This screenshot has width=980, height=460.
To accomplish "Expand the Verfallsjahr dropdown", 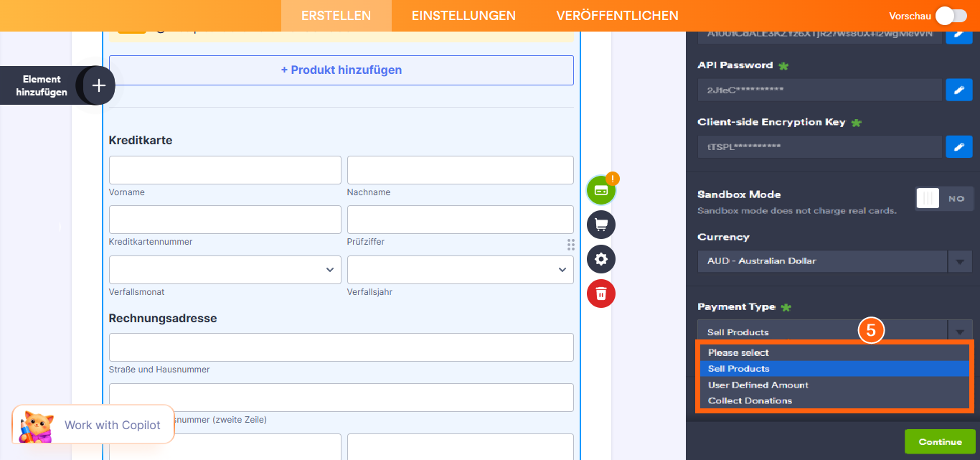I will point(562,270).
